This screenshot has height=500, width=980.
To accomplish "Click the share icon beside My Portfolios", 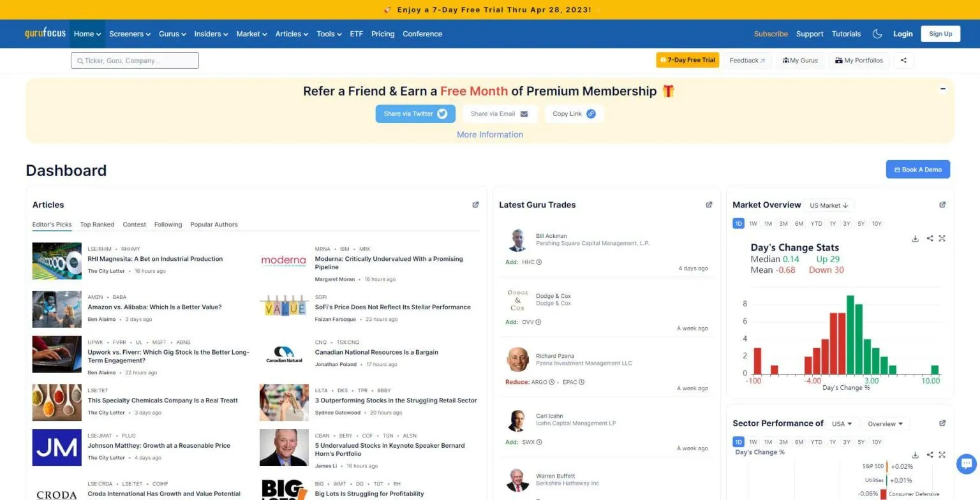I will click(903, 61).
